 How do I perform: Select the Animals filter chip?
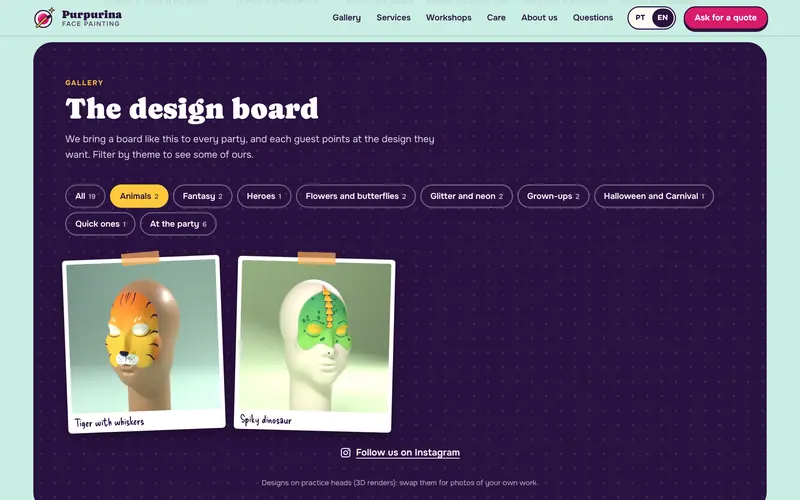tap(139, 196)
